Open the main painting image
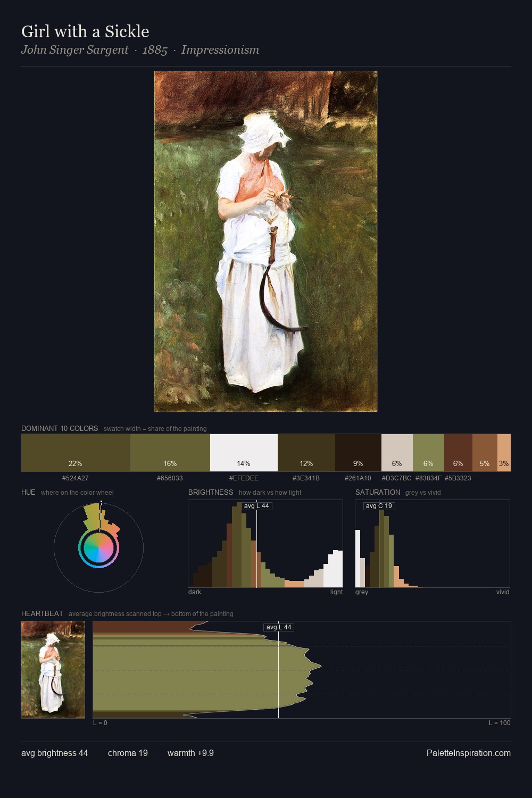 [265, 242]
